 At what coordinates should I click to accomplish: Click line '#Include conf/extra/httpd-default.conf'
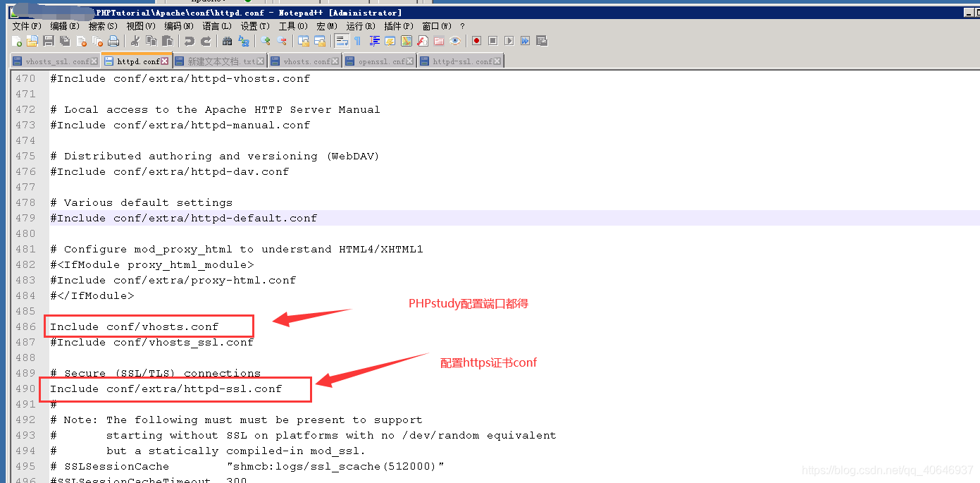point(183,218)
